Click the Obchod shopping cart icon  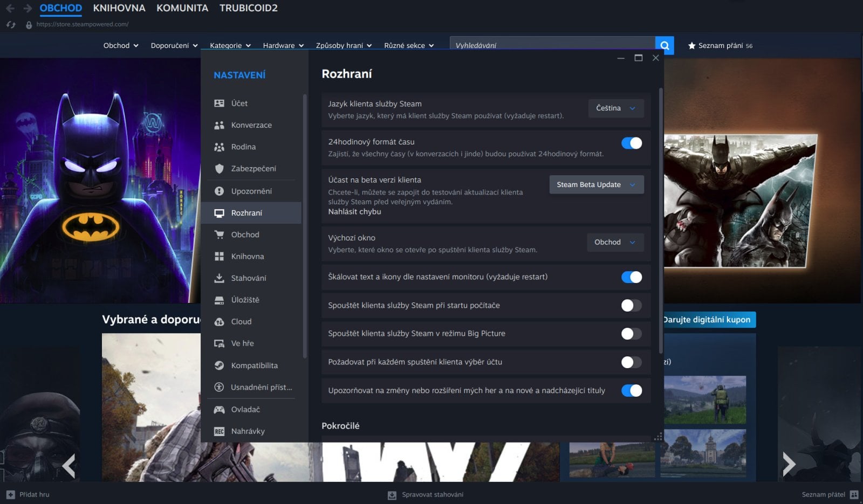219,234
